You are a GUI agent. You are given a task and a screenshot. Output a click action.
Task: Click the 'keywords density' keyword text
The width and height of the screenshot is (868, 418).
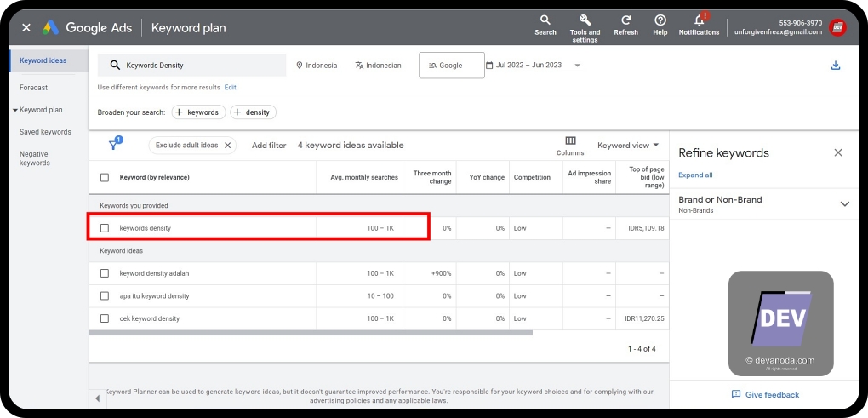(x=145, y=228)
